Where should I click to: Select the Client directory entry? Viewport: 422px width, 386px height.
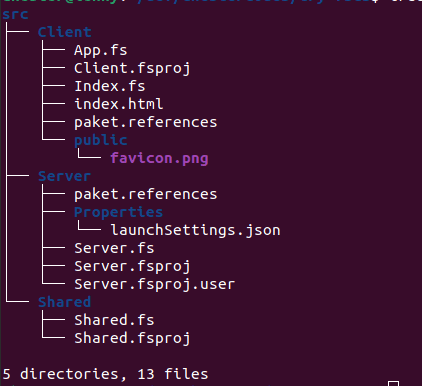point(64,32)
